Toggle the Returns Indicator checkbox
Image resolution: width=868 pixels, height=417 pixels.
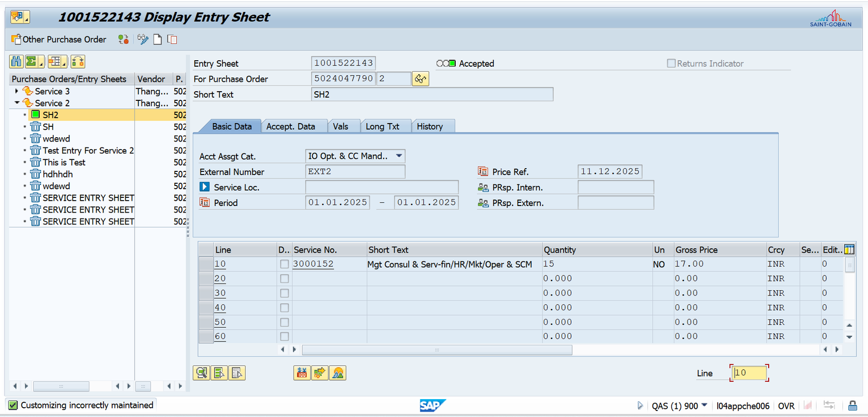(671, 63)
